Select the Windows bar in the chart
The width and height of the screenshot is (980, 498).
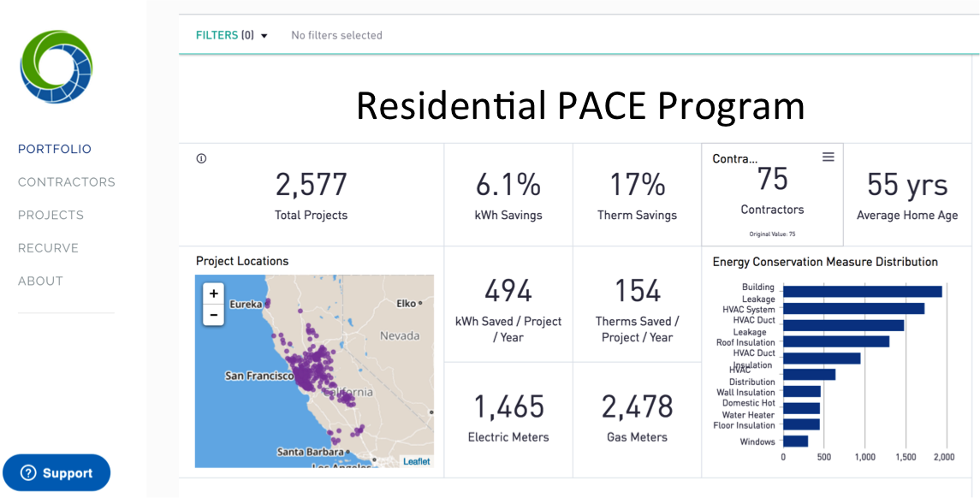[x=795, y=442]
